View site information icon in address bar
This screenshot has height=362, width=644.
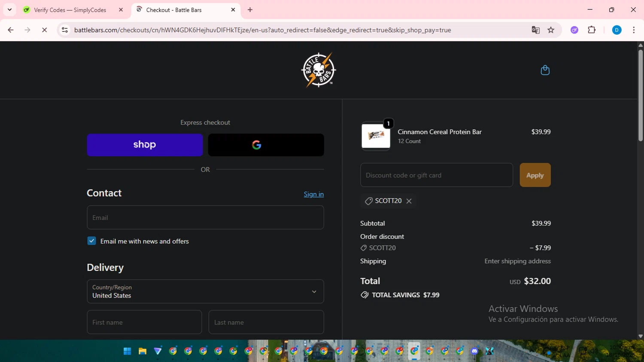pos(65,30)
